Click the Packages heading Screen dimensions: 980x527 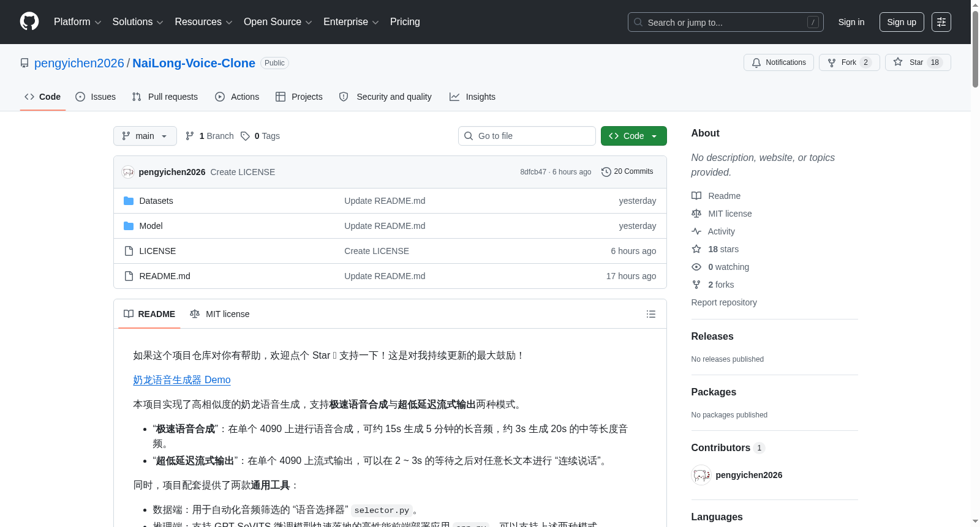click(714, 392)
